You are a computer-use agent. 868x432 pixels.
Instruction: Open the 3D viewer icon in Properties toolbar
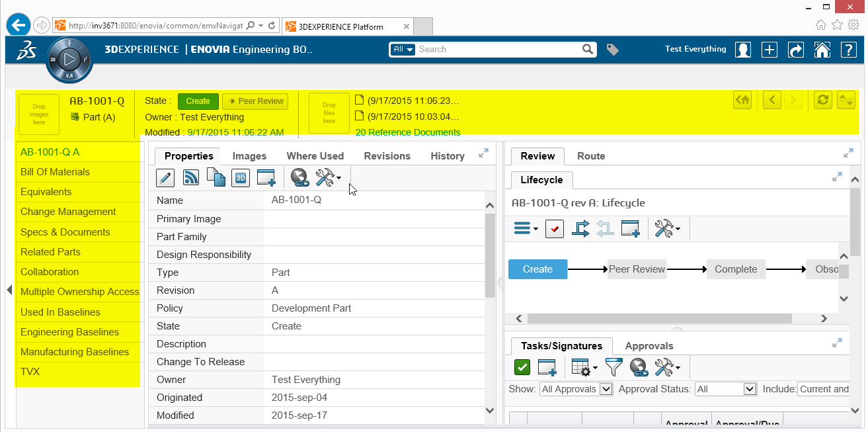click(241, 177)
